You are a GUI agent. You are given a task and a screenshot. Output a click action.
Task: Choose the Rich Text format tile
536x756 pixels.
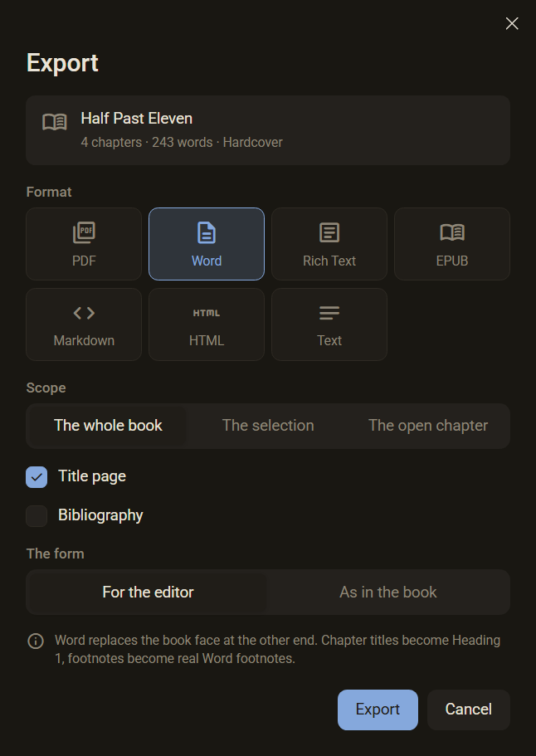(x=329, y=244)
